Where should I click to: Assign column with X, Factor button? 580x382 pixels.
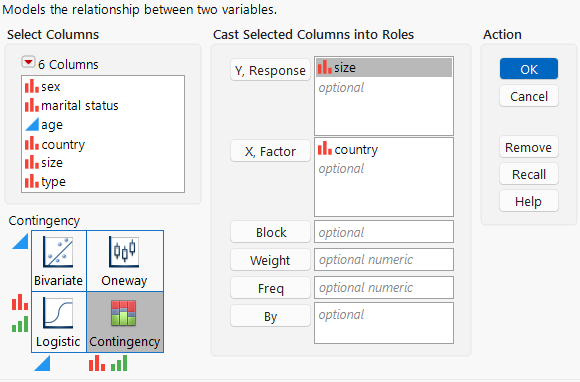tap(270, 151)
